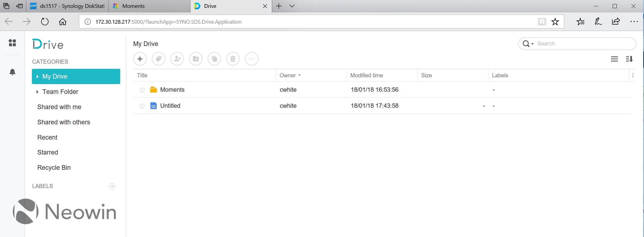644x237 pixels.
Task: Click the Copy files icon
Action: pos(214,59)
